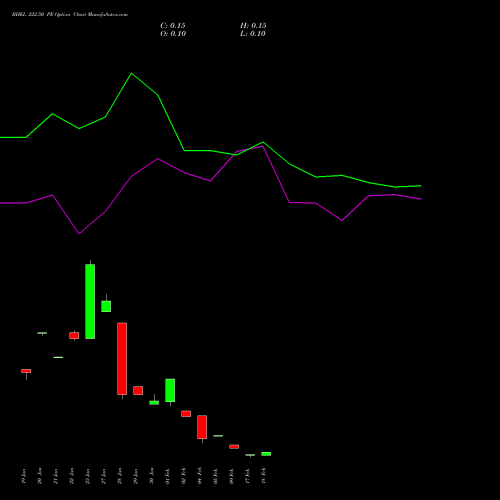
Task: Click the 'L: 0.10' low value
Action: point(253,34)
